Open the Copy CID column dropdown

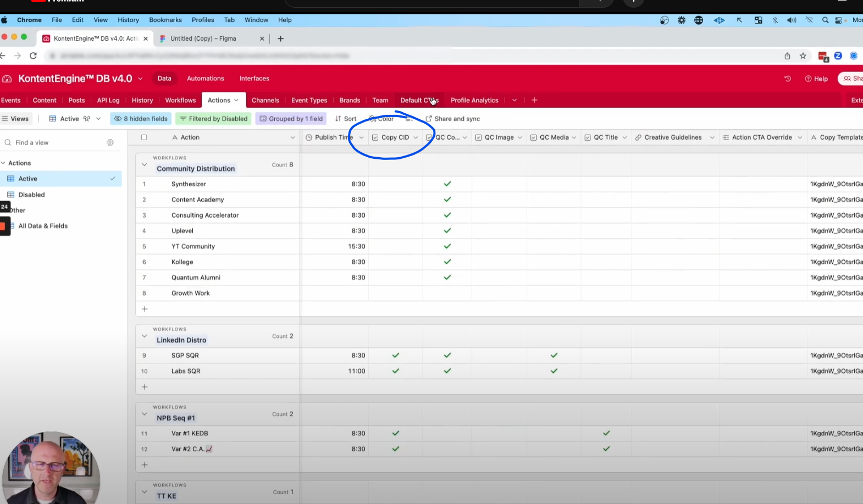point(416,137)
